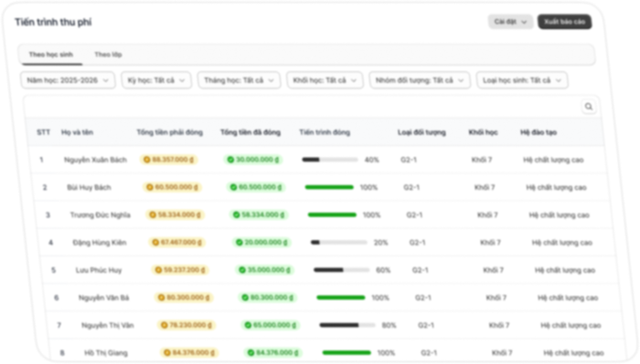640x364 pixels.
Task: Click the coin icon in Nguyễn Văn Bá's amount due
Action: click(162, 298)
